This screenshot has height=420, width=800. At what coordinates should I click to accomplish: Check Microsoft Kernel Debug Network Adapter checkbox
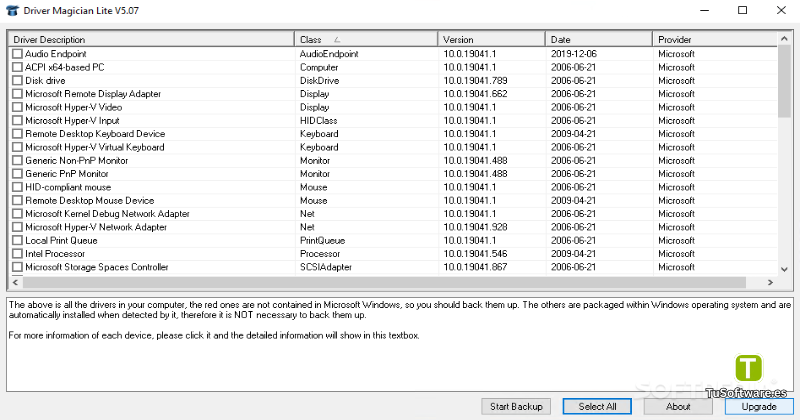(17, 213)
